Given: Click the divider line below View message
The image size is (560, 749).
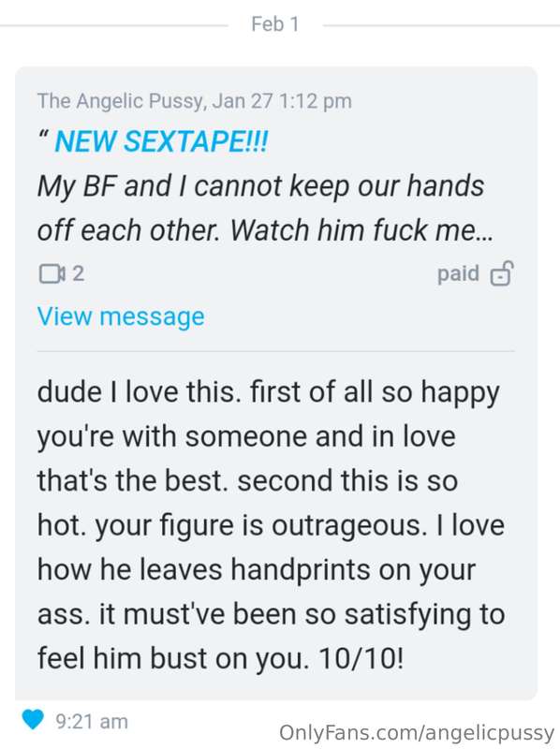Looking at the screenshot, I should tap(275, 350).
